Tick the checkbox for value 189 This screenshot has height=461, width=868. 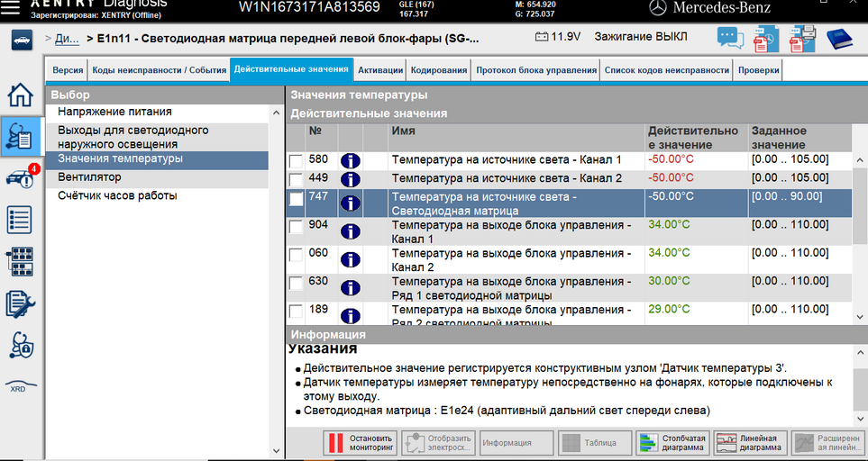pyautogui.click(x=297, y=312)
